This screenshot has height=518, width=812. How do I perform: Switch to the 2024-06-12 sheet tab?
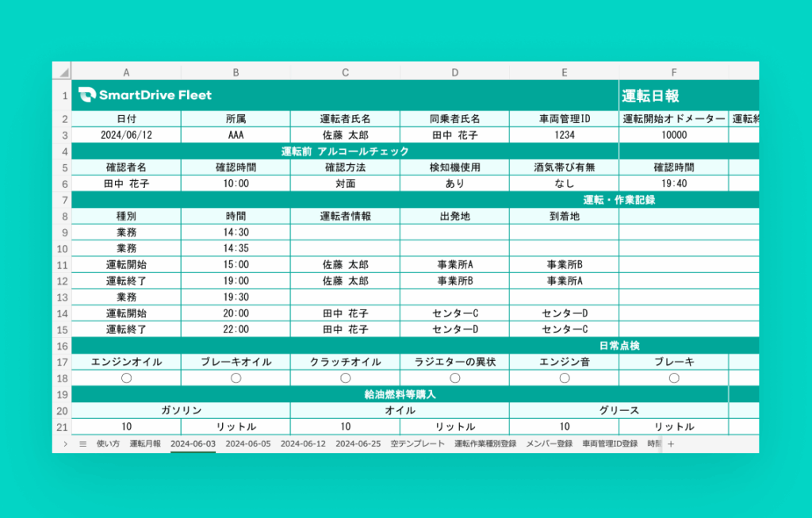point(303,444)
